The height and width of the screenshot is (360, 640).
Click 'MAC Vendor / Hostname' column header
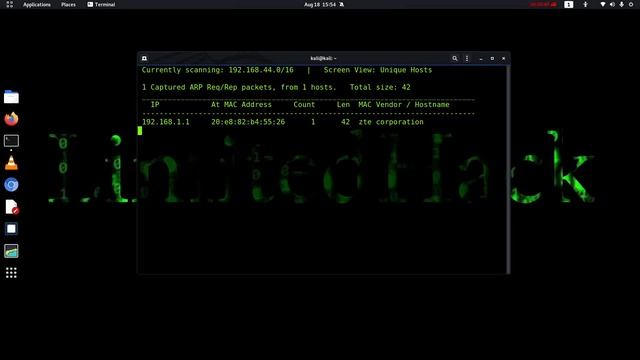[x=404, y=104]
